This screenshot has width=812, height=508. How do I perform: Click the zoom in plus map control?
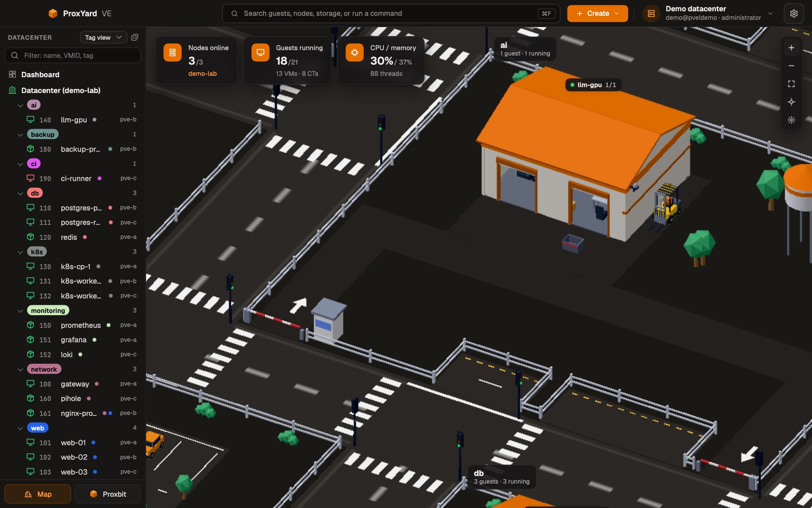[x=791, y=48]
